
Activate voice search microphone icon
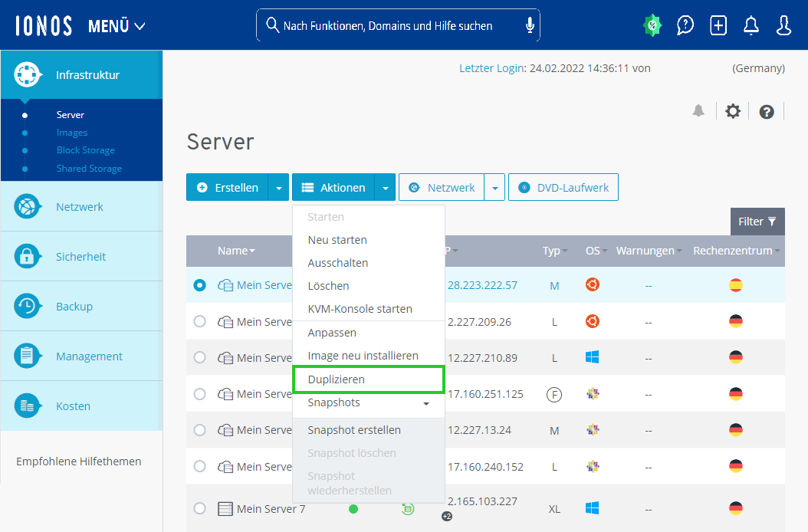click(530, 25)
